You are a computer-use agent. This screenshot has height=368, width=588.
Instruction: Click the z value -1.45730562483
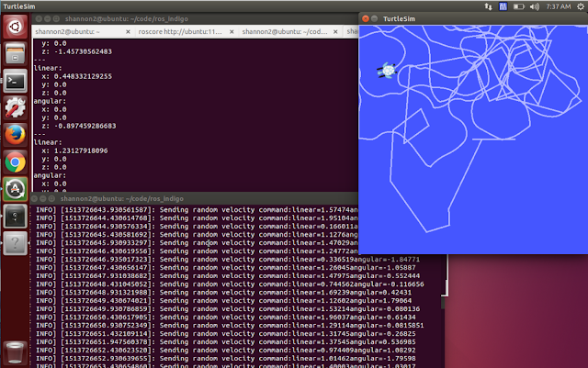pos(83,51)
